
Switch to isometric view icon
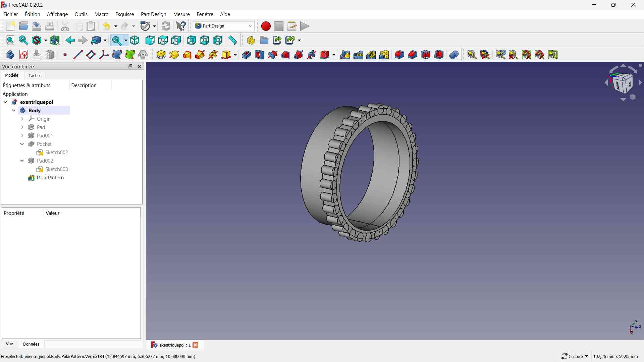135,40
